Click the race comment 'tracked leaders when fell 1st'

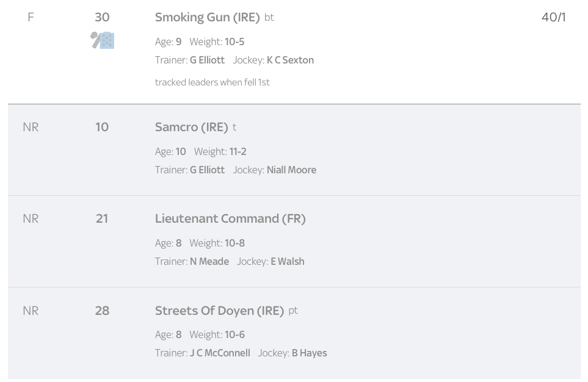[212, 82]
